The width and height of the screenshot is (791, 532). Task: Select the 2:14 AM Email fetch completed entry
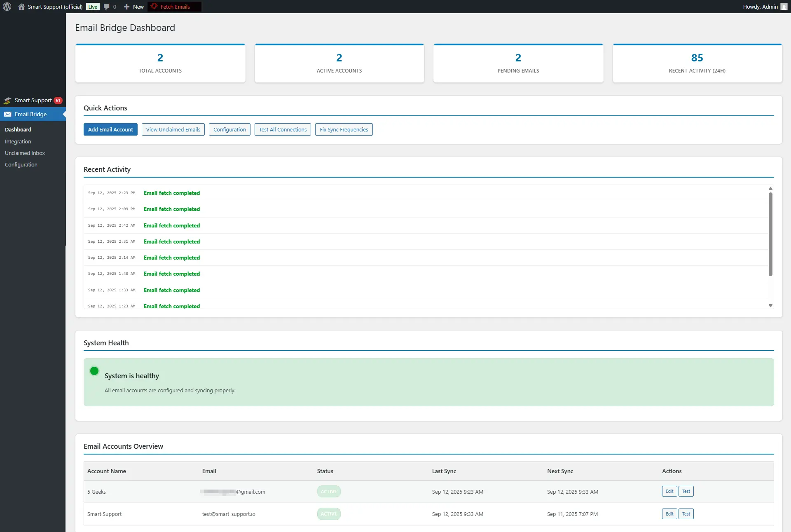[426, 258]
